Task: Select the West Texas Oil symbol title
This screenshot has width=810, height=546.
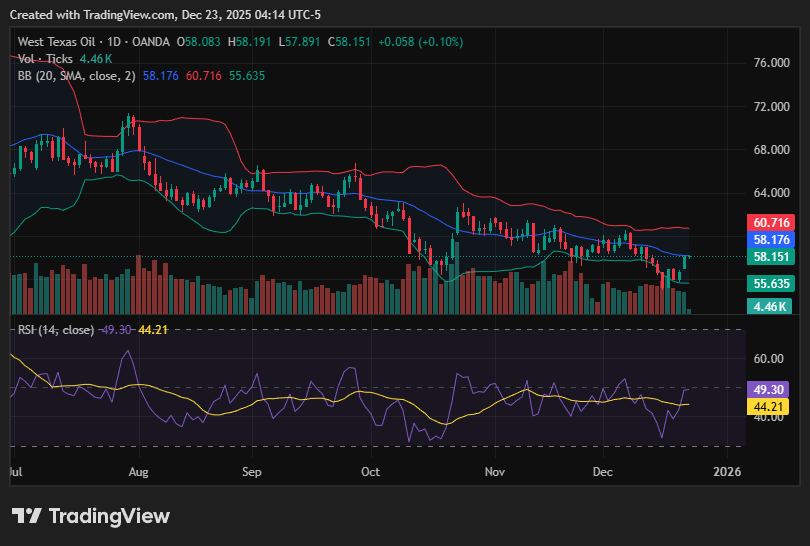Action: tap(64, 42)
